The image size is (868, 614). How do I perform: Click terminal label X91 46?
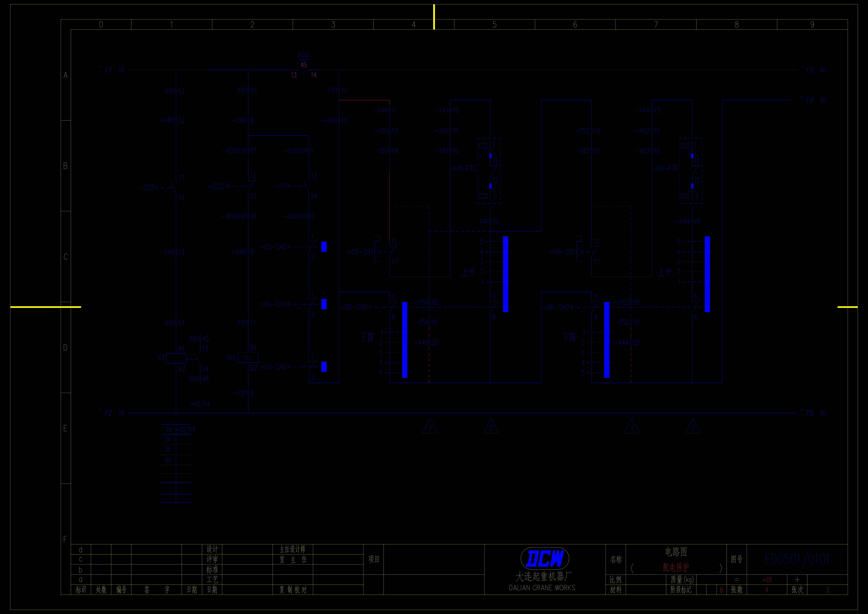[x=199, y=379]
